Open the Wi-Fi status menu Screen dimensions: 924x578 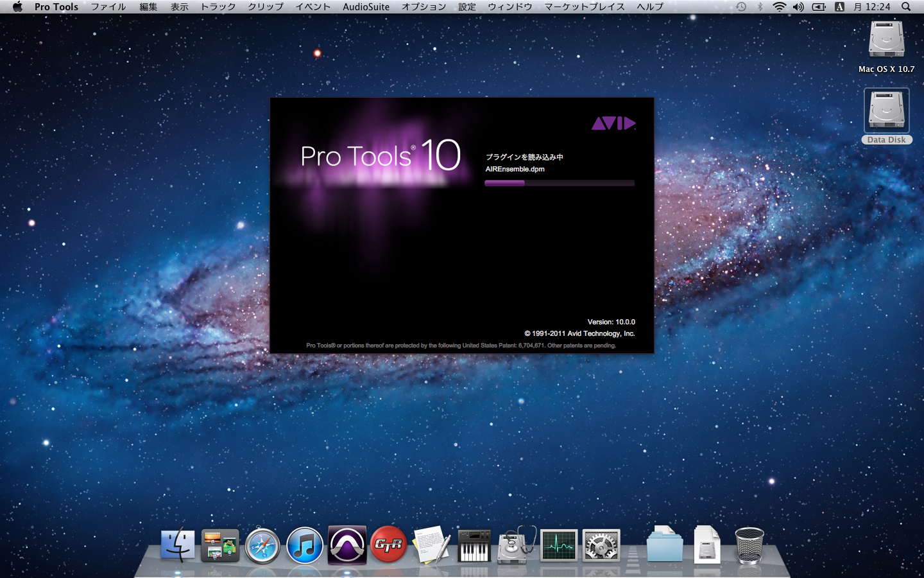780,6
